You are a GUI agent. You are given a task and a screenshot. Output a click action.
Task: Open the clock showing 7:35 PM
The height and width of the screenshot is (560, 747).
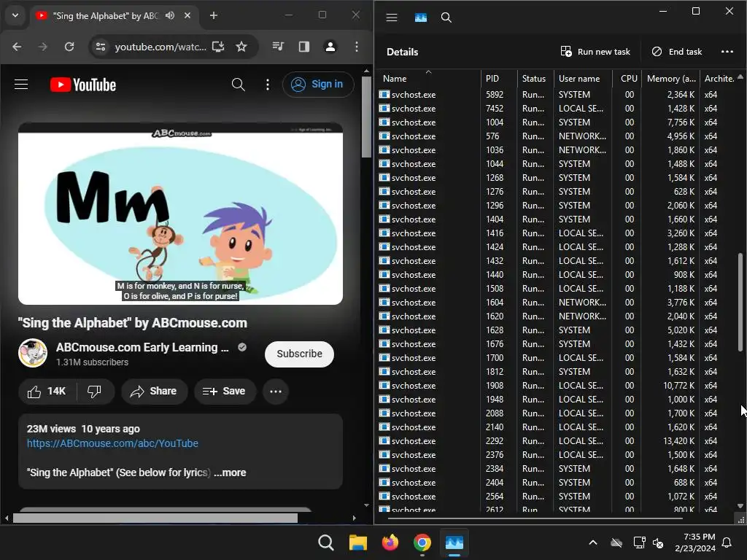point(695,542)
